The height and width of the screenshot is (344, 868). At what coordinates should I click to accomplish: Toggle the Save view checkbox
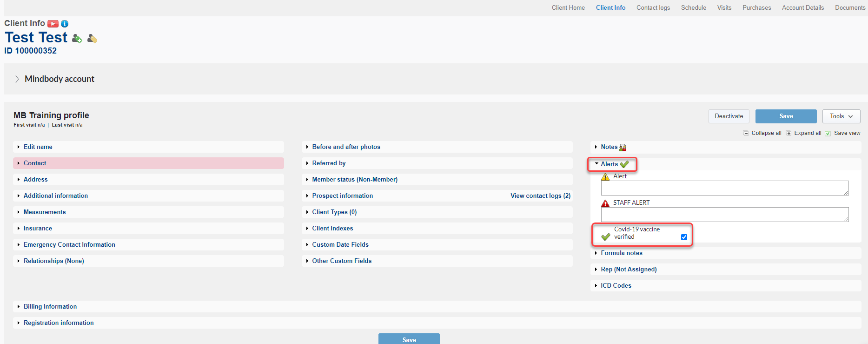pos(828,133)
